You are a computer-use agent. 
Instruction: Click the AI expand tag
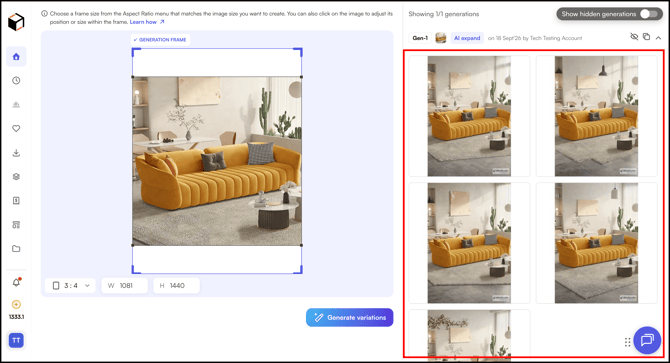click(467, 38)
